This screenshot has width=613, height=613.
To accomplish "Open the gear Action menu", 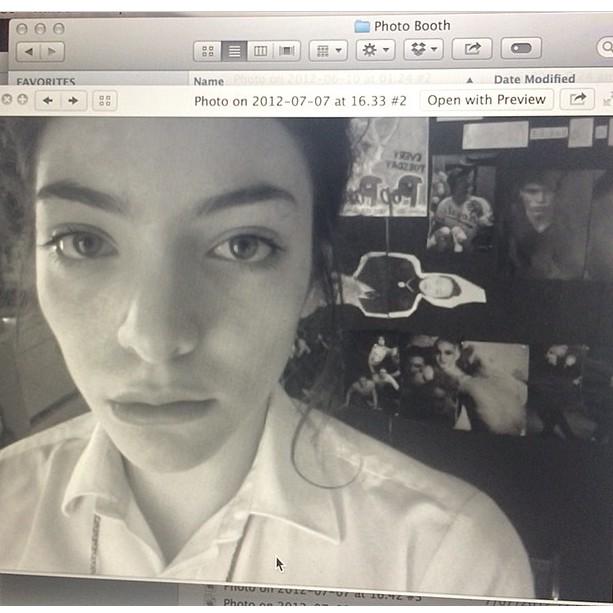I will (375, 50).
